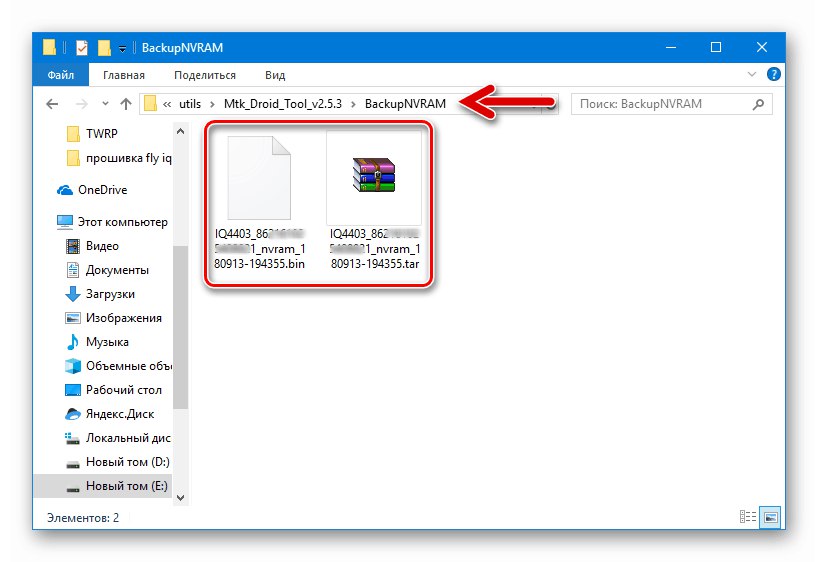Go forward with the right arrow
Screen dimensions: 818x562
tap(81, 104)
